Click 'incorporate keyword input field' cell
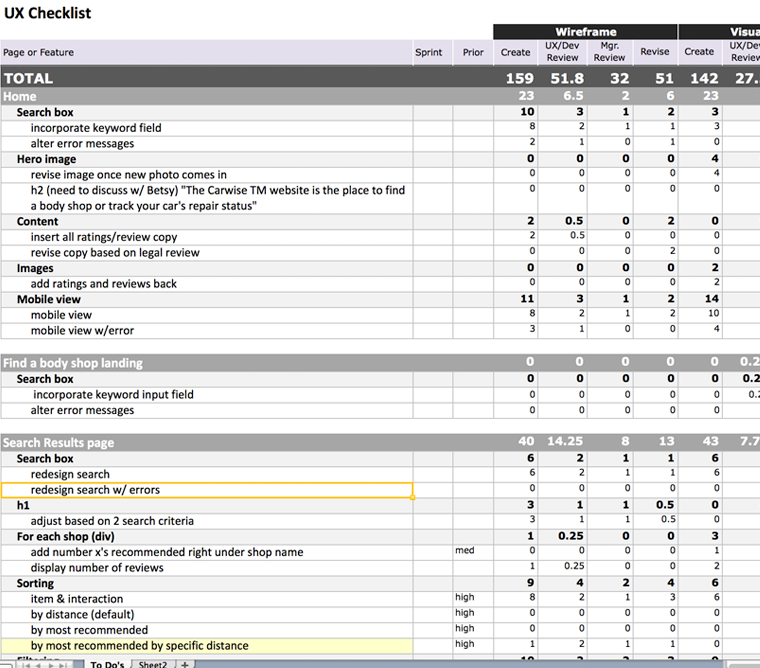Viewport: 760px width, 668px height. point(206,395)
